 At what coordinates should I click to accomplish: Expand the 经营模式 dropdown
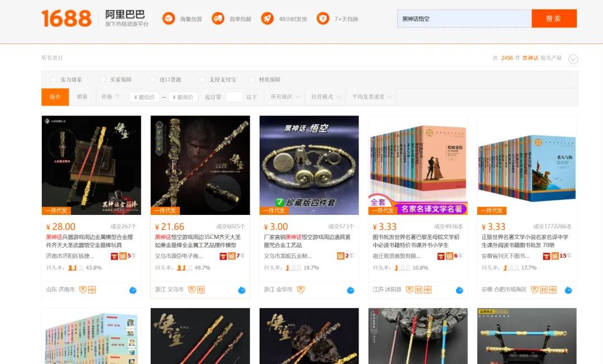coord(326,97)
